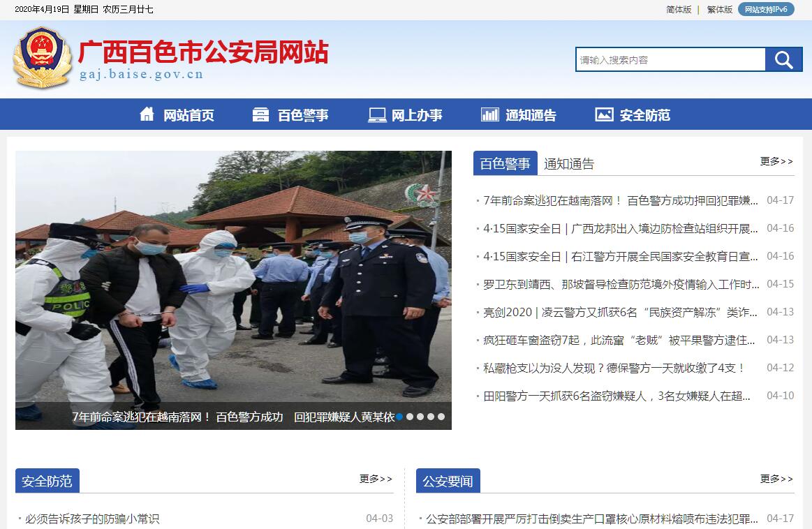Click the laptop icon beside 网上办事
812x529 pixels.
click(377, 115)
